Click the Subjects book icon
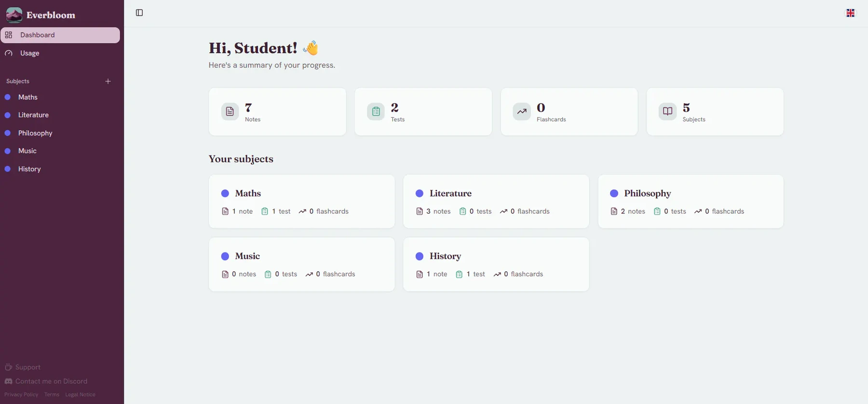 667,111
